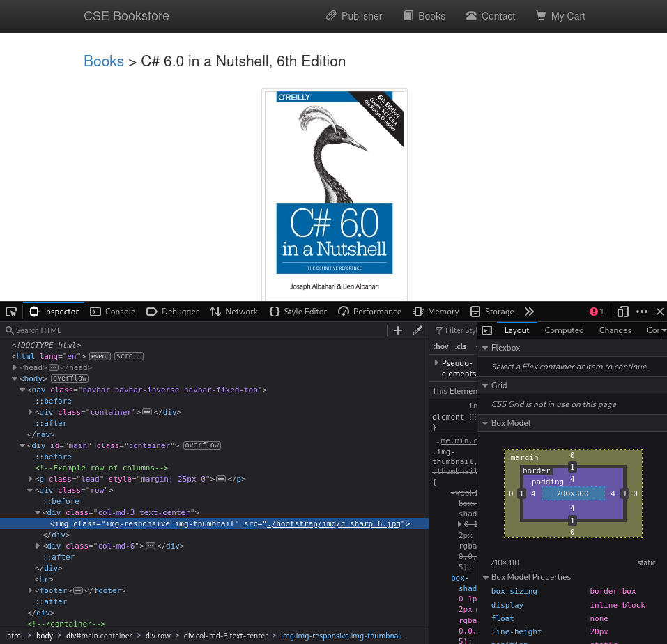Expand the collapsed head element ellipsis badge
This screenshot has width=667, height=644.
tap(54, 367)
